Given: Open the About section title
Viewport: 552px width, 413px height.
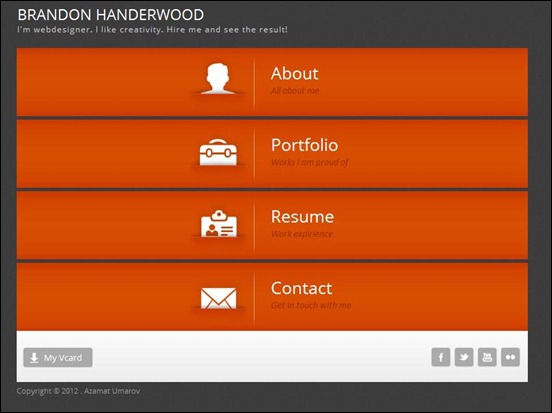Looking at the screenshot, I should (x=295, y=74).
